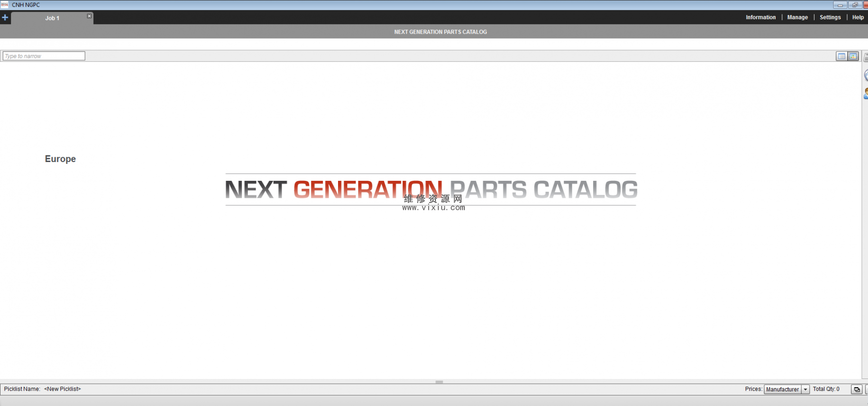The height and width of the screenshot is (406, 868).
Task: Open the Help menu
Action: (858, 17)
